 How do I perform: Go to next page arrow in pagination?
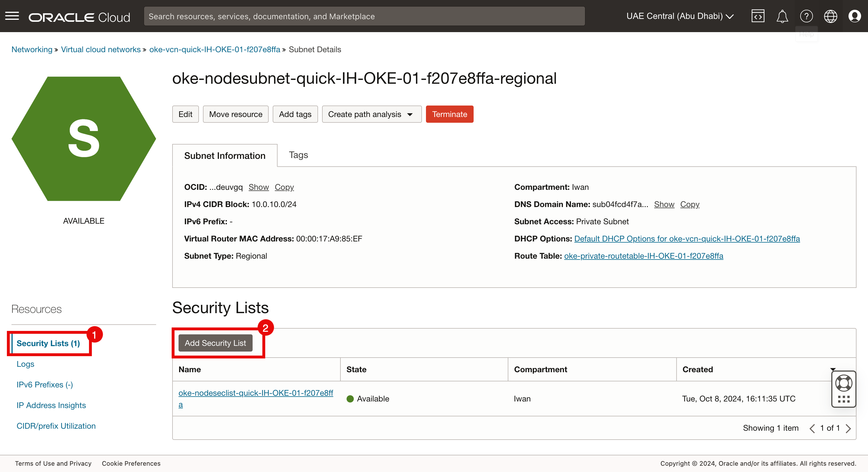point(848,428)
